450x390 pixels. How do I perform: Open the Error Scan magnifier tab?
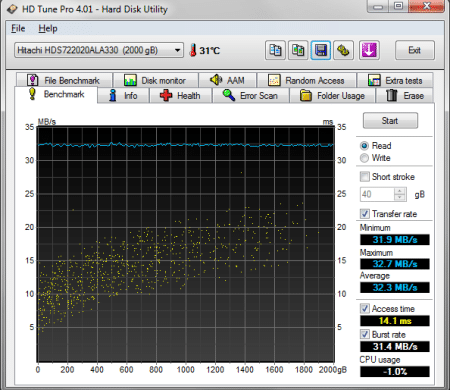[250, 96]
